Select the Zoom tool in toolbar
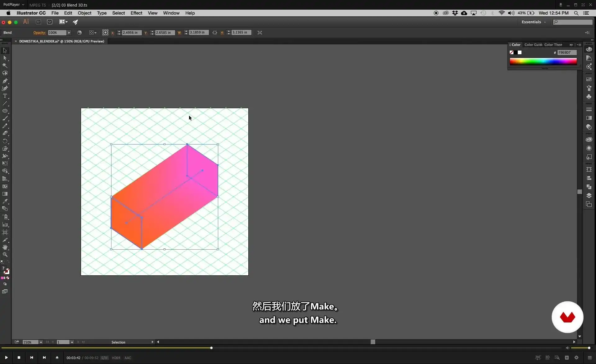Image resolution: width=596 pixels, height=364 pixels. pos(5,255)
